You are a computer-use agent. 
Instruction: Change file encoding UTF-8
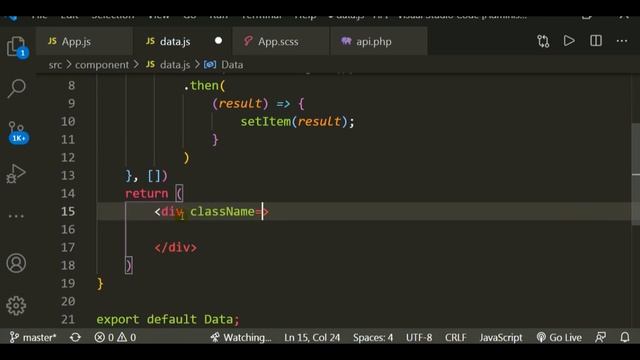click(x=419, y=338)
